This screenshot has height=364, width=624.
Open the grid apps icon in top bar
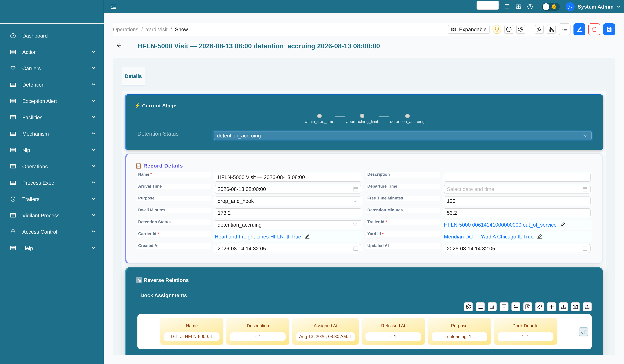tap(518, 7)
